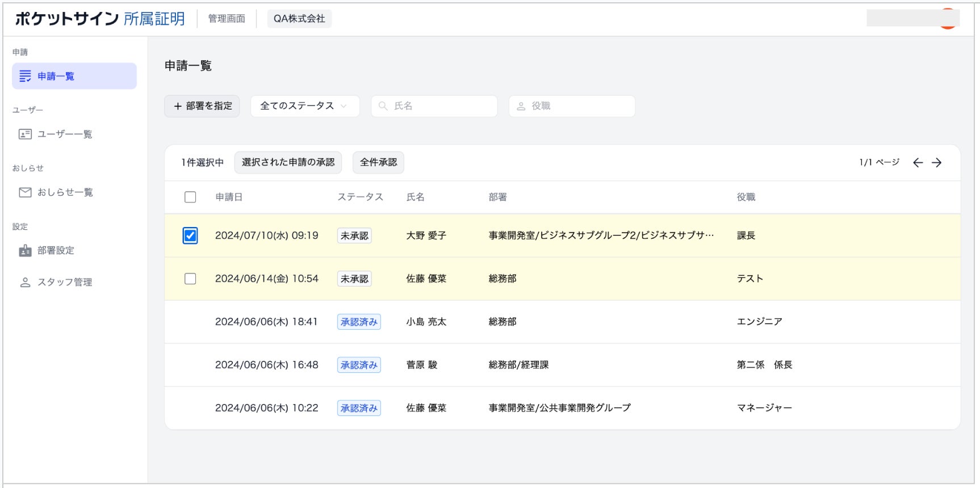Click the orange user avatar at top right
Screen dimensions: 980x488
point(948,19)
